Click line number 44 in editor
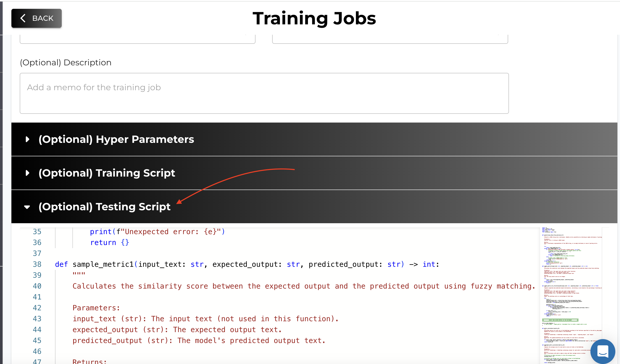The height and width of the screenshot is (364, 620). tap(37, 330)
